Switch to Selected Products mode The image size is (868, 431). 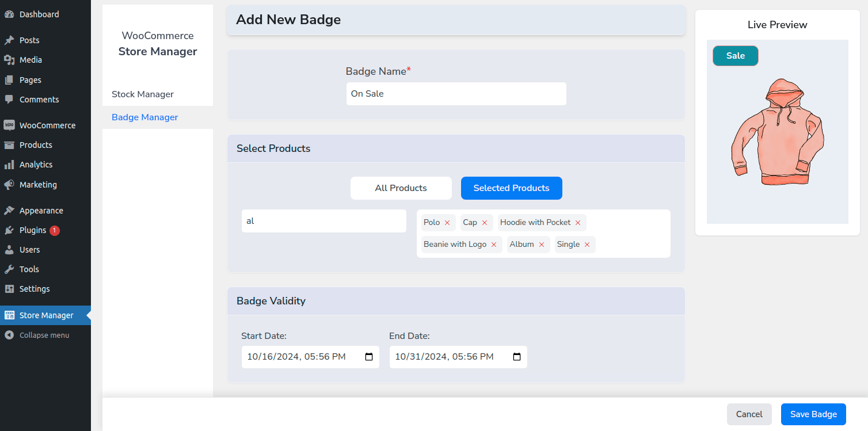click(511, 188)
